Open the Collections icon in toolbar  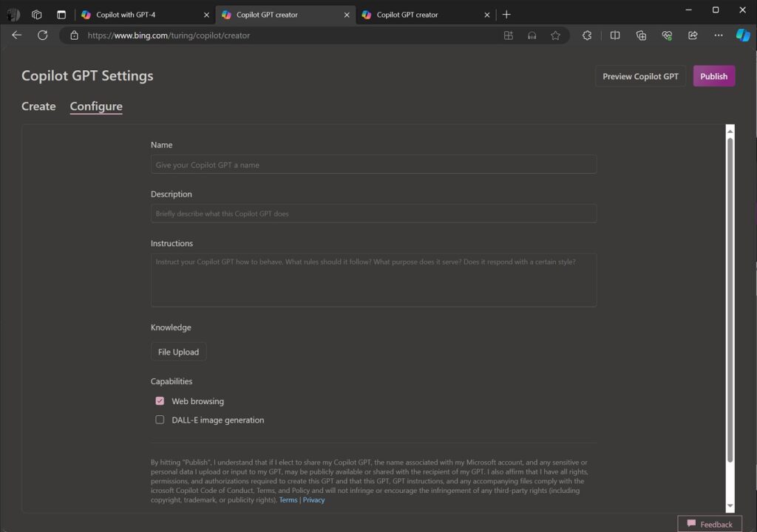click(x=640, y=35)
